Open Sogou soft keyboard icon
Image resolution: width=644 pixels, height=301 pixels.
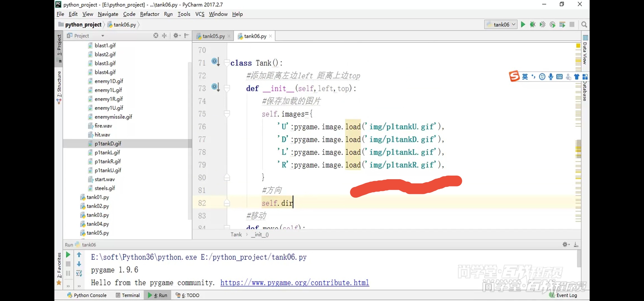[x=560, y=77]
